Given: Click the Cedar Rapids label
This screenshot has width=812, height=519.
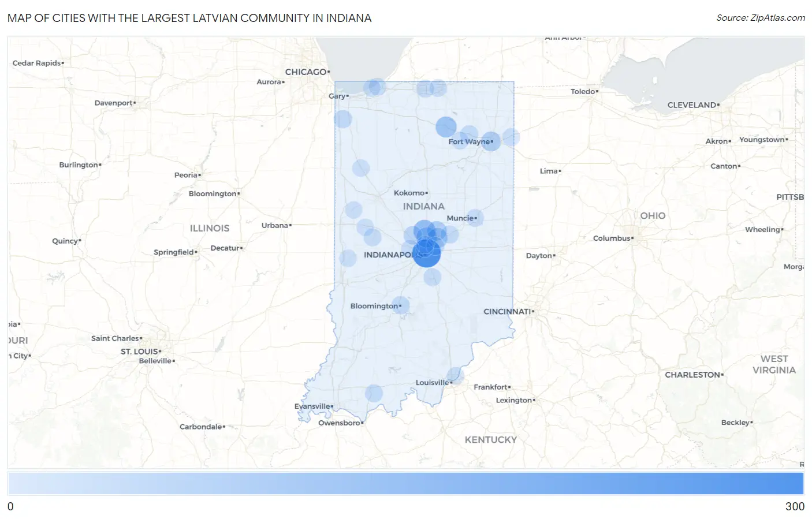Looking at the screenshot, I should [37, 63].
